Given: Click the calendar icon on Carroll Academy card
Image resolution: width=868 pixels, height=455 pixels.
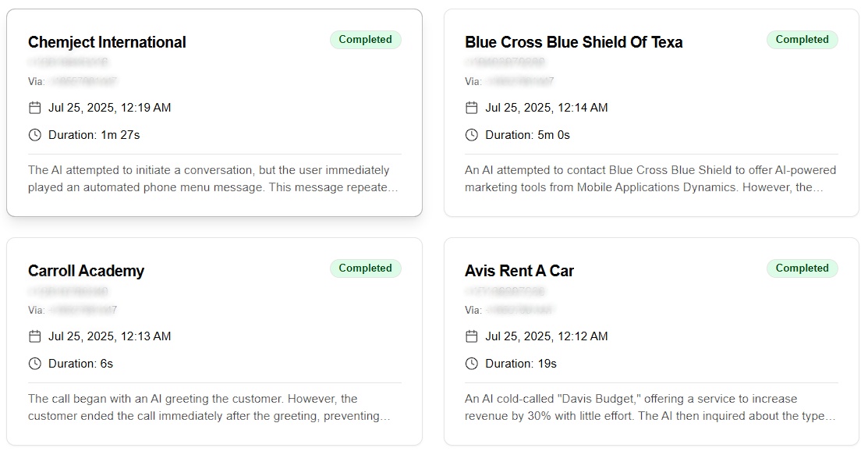Looking at the screenshot, I should [x=34, y=336].
